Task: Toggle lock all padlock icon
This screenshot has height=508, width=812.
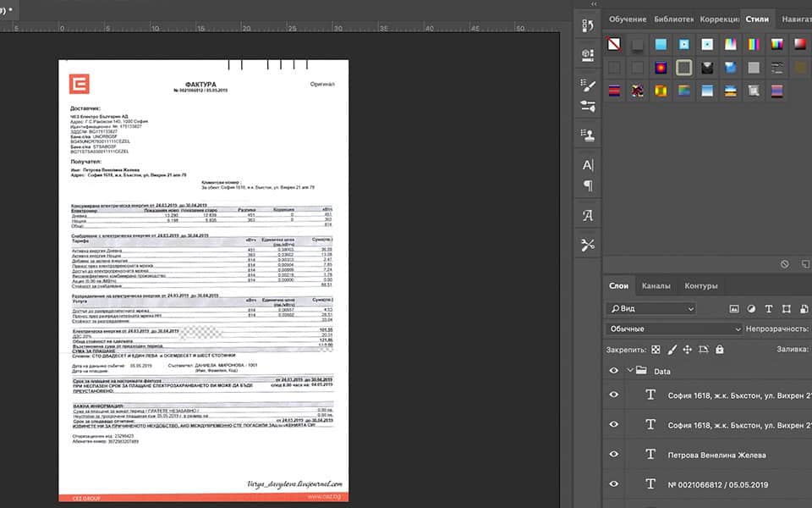Action: point(719,350)
